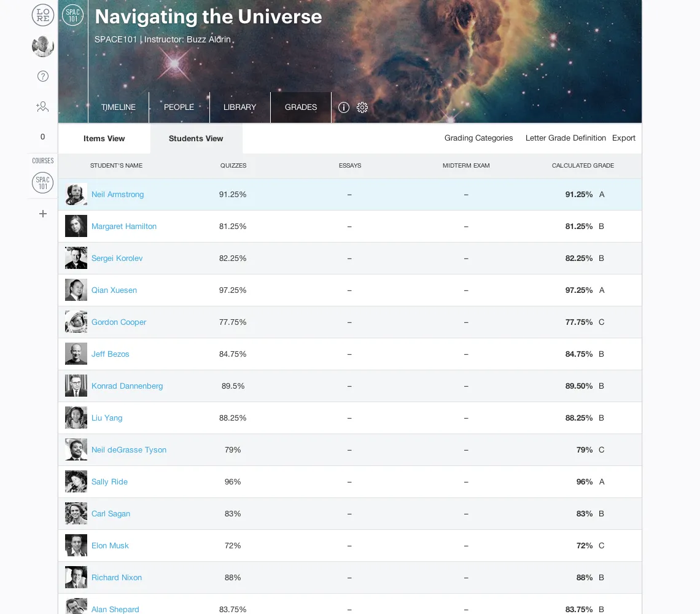
Task: Click Gordon Cooper's profile photo
Action: pos(76,322)
